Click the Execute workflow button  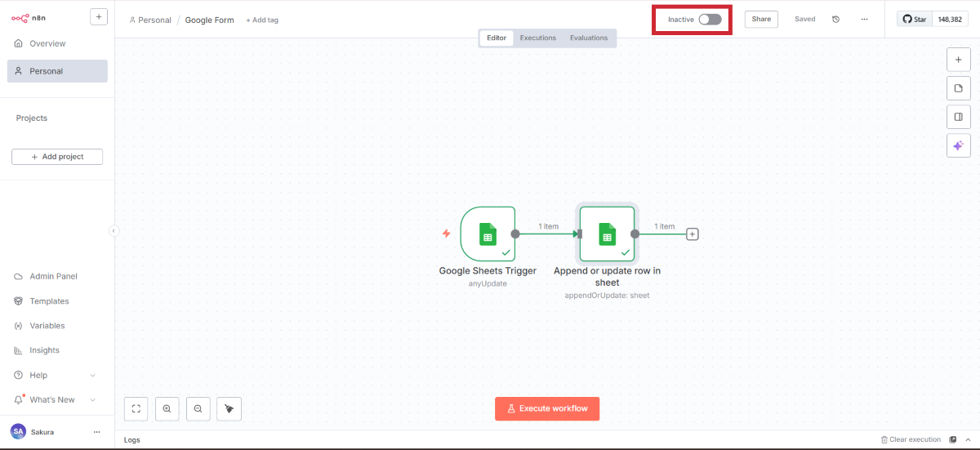click(547, 408)
